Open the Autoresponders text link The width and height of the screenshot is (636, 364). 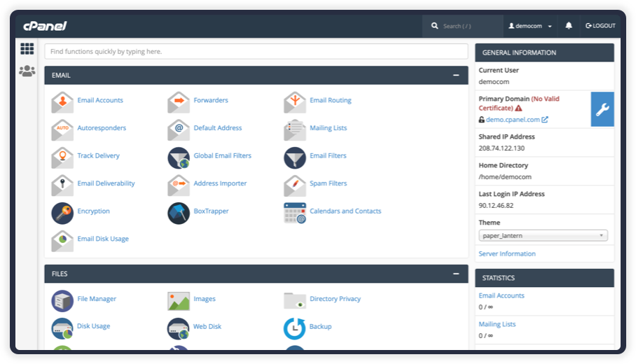tap(102, 127)
